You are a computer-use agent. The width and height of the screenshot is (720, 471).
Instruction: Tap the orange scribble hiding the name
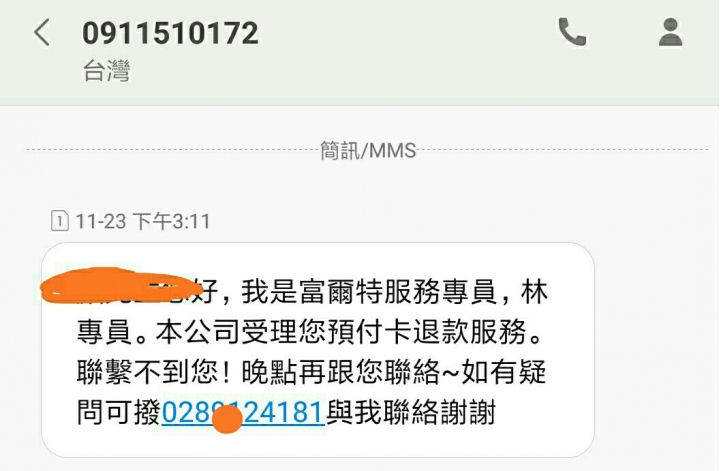pyautogui.click(x=121, y=285)
